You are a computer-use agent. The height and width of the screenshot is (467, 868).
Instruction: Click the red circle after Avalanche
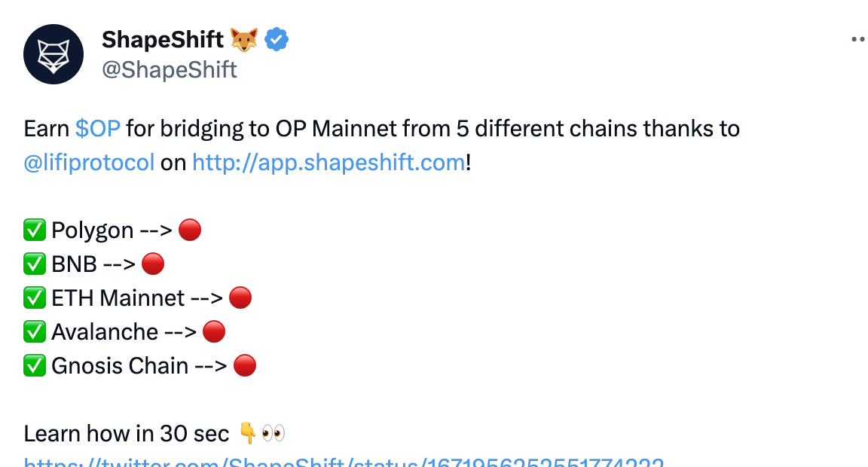214,332
